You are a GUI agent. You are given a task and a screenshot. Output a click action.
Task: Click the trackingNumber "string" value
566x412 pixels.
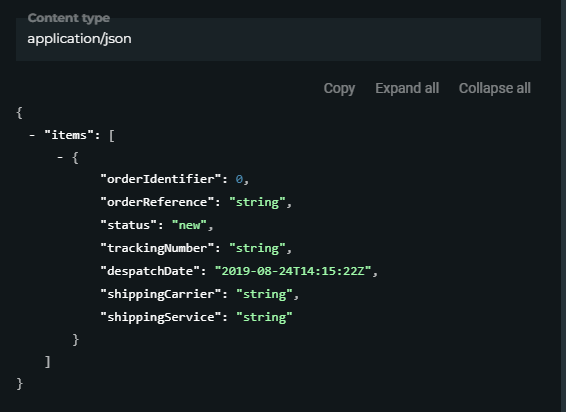[257, 248]
